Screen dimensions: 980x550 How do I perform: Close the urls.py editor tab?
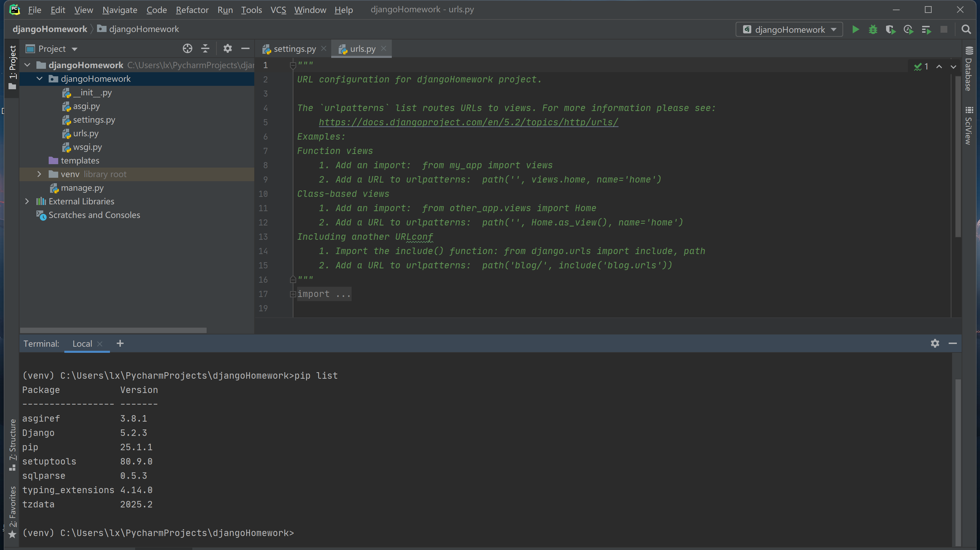pos(384,48)
